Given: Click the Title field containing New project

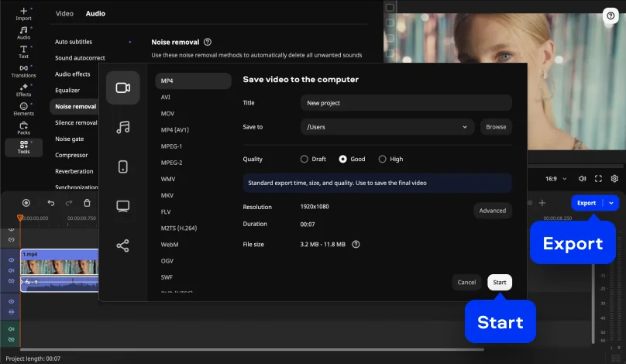Looking at the screenshot, I should coord(406,103).
